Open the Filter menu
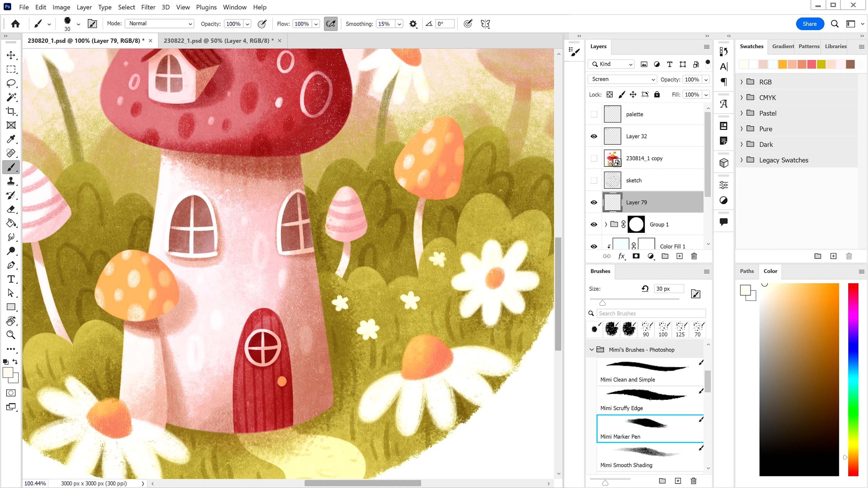868x488 pixels. [x=148, y=7]
